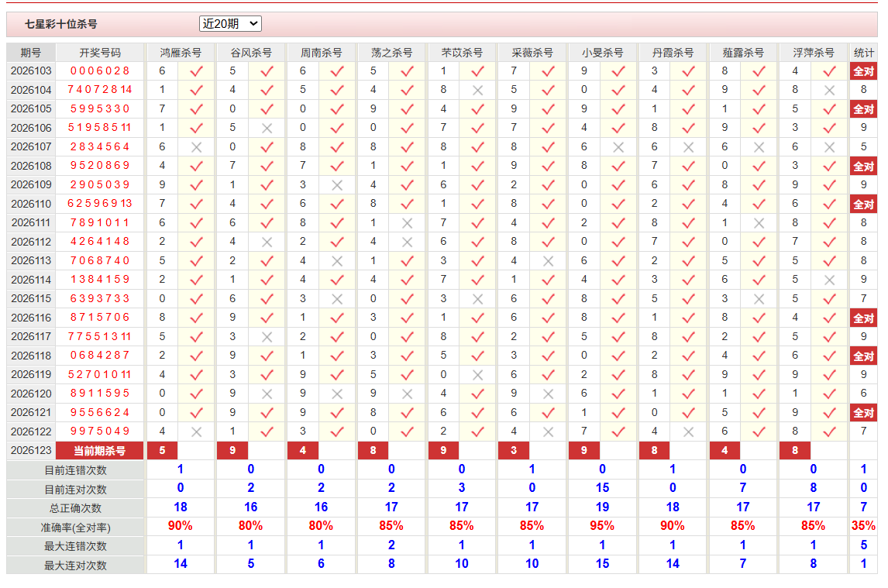Click the 目前连错次数 row label
The image size is (888, 588).
point(75,470)
